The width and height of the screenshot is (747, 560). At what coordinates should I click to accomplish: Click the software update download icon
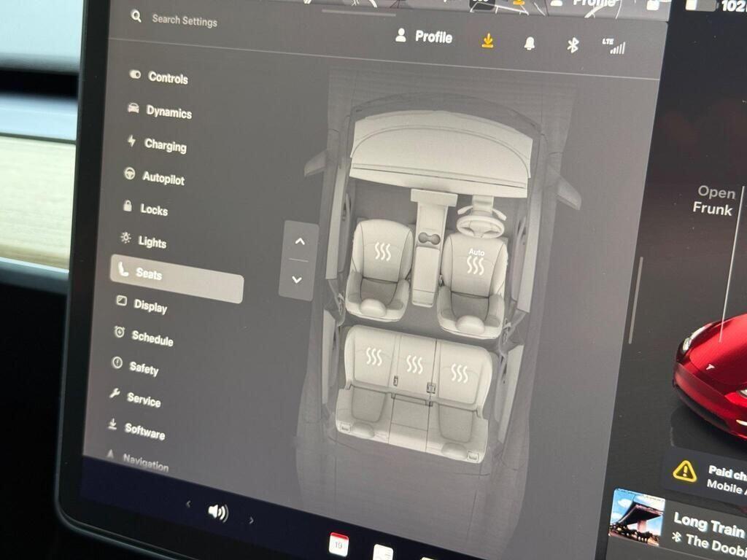487,41
